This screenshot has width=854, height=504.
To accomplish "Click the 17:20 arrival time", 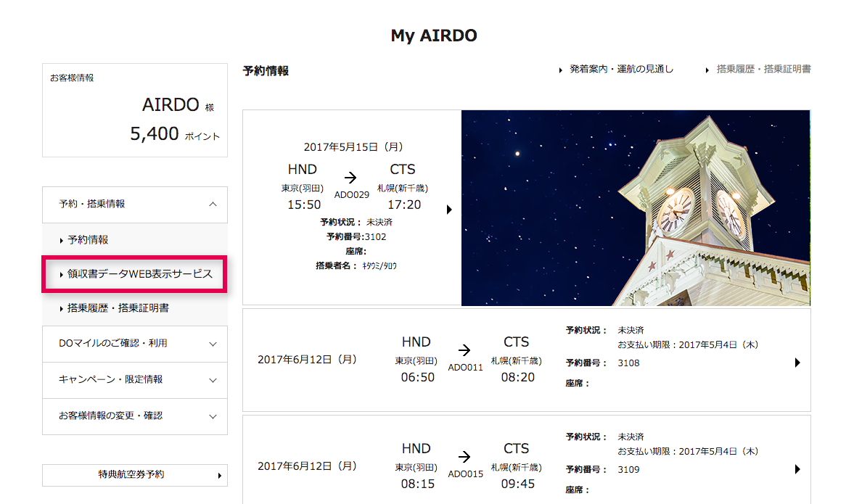I will [x=404, y=205].
